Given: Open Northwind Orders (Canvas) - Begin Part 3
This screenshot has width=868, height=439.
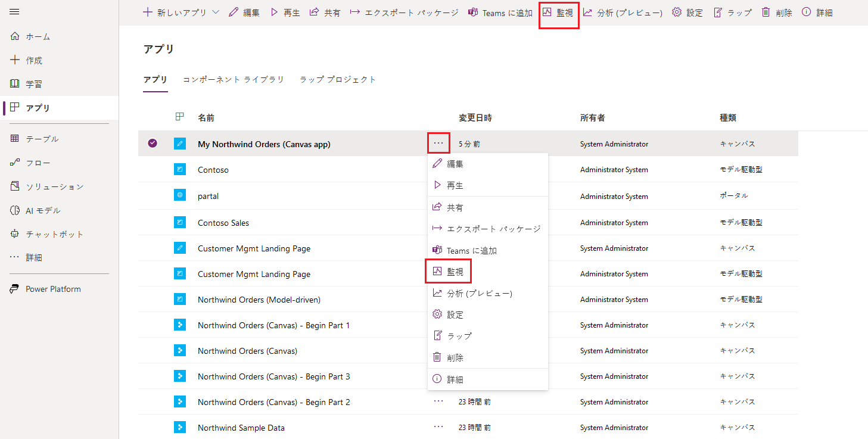Looking at the screenshot, I should point(274,376).
